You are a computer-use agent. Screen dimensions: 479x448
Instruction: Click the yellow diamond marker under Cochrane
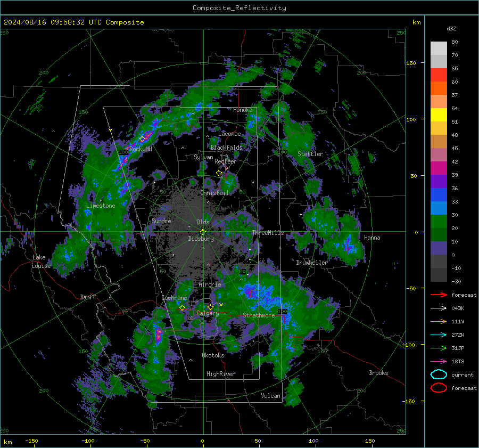(x=183, y=307)
